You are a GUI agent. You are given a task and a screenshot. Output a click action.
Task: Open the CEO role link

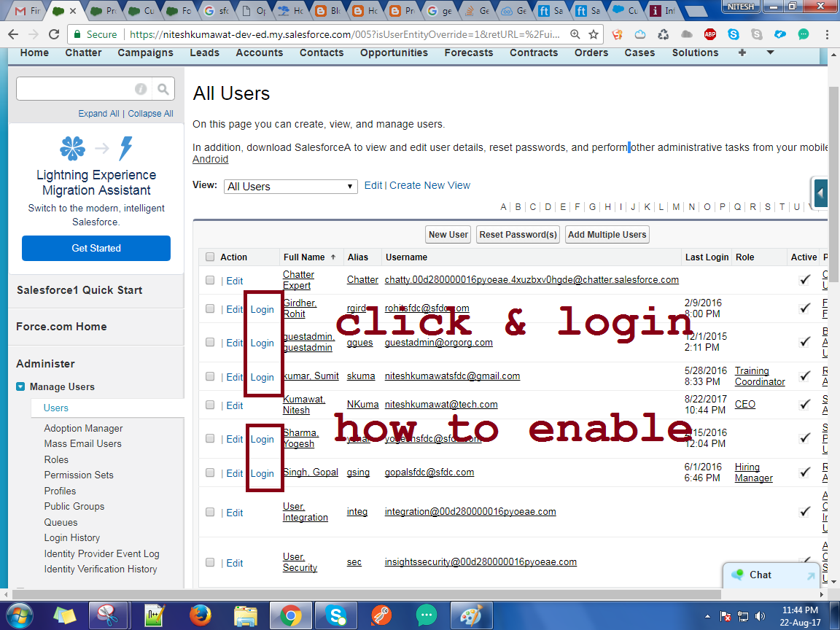(744, 405)
